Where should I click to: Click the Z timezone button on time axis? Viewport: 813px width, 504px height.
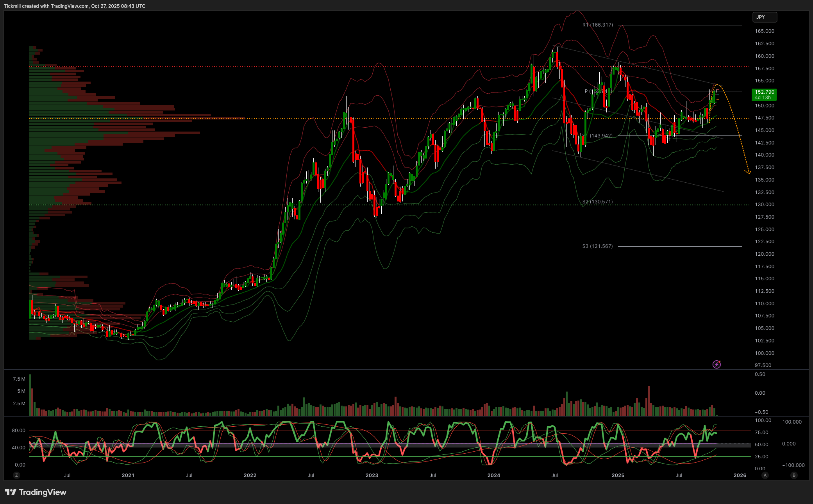[x=16, y=475]
